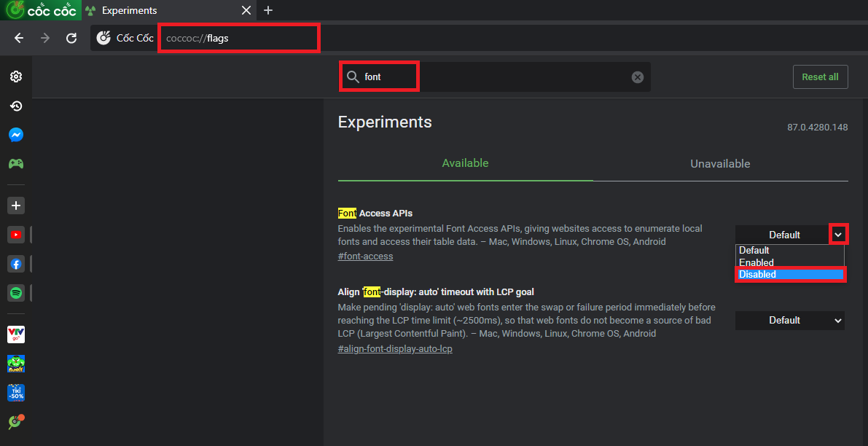Select the Experiments tab
Image resolution: width=868 pixels, height=446 pixels.
click(x=169, y=10)
